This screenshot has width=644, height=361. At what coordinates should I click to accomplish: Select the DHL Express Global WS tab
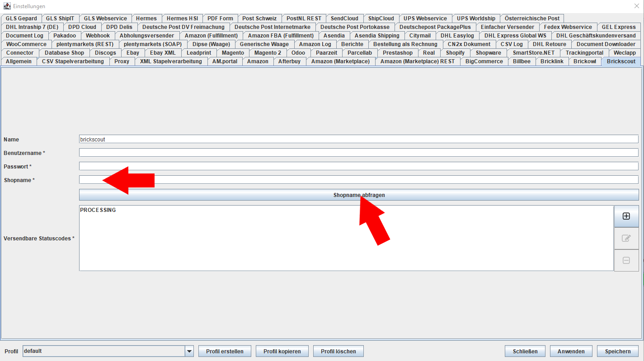pos(515,36)
